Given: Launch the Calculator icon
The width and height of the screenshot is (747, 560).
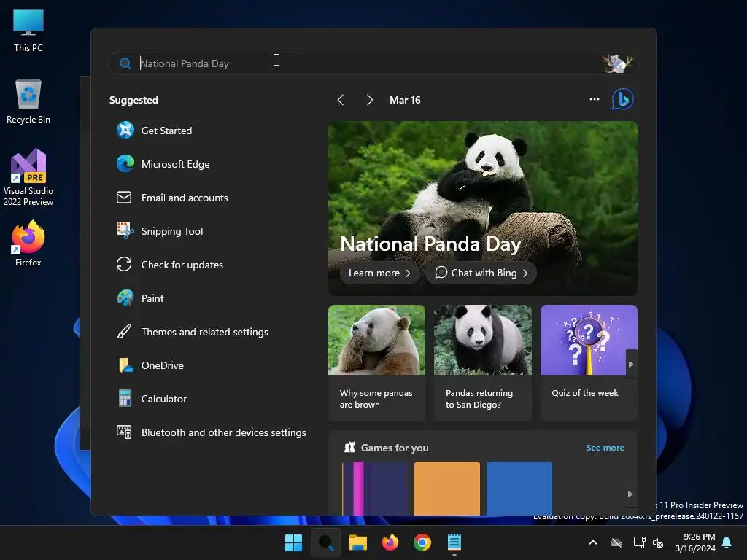Looking at the screenshot, I should coord(125,399).
